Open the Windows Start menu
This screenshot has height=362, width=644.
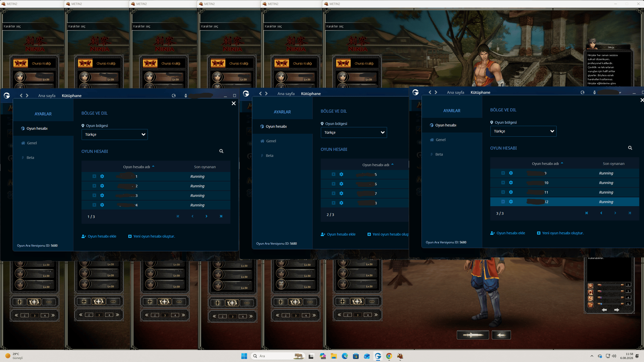244,356
